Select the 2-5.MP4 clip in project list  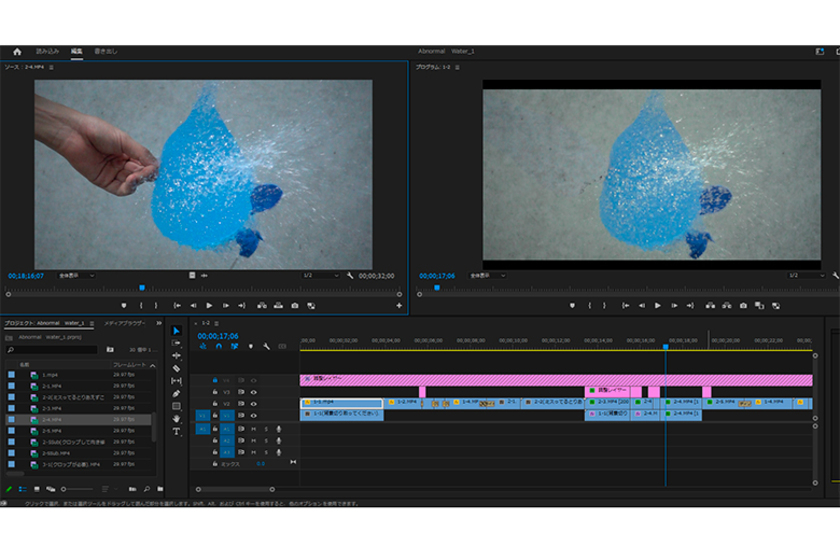53,430
